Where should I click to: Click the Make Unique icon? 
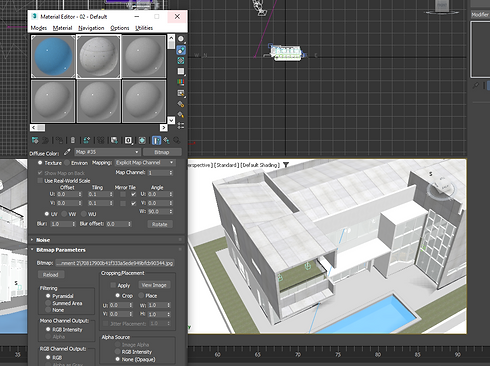point(101,140)
